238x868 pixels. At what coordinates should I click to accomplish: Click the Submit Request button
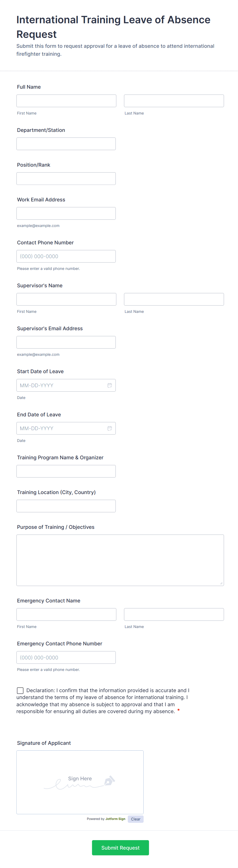tap(120, 848)
